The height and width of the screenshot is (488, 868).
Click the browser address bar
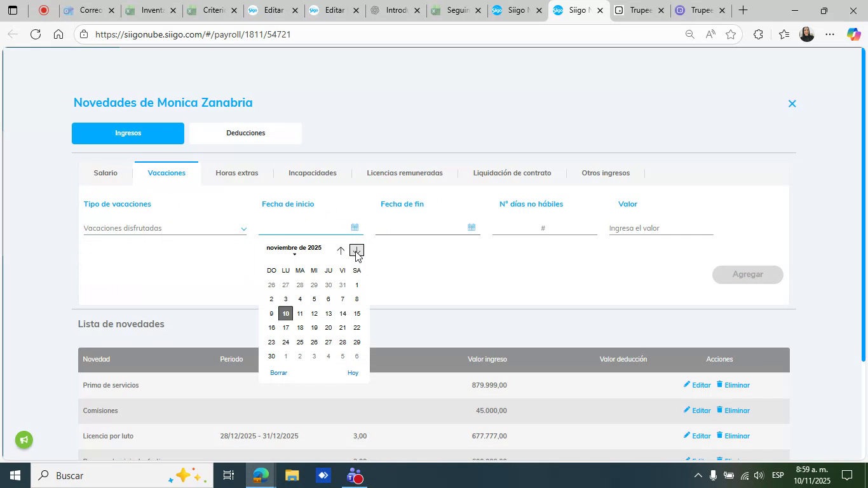pyautogui.click(x=381, y=34)
